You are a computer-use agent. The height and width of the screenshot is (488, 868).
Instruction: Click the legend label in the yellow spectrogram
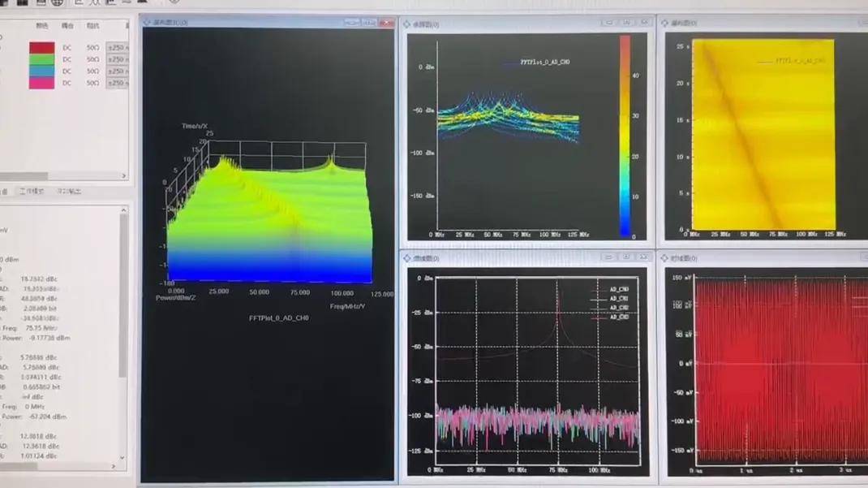(801, 60)
